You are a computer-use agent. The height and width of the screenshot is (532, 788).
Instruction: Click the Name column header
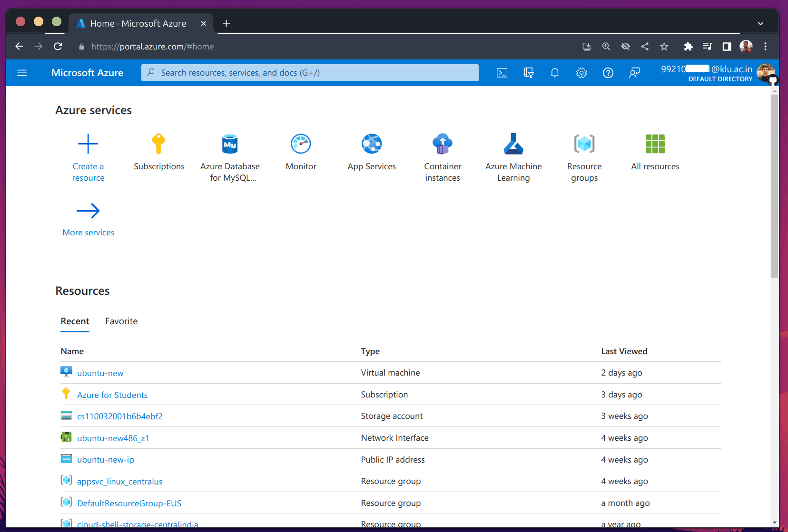[72, 351]
